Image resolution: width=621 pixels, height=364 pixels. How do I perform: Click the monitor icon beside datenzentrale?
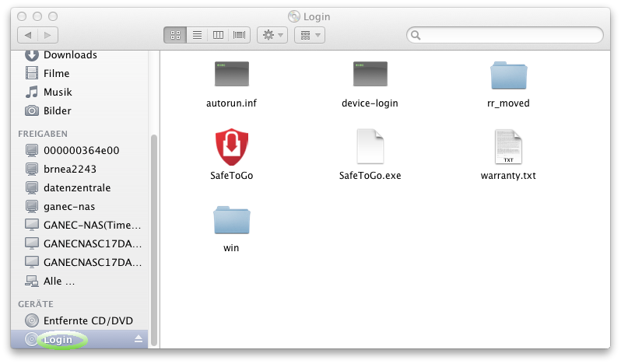coord(32,187)
